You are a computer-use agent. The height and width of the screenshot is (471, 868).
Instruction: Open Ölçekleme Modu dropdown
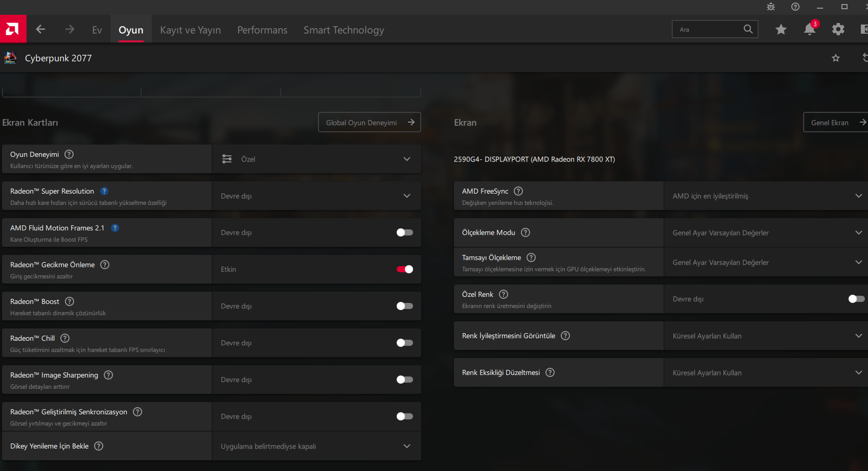tap(766, 232)
